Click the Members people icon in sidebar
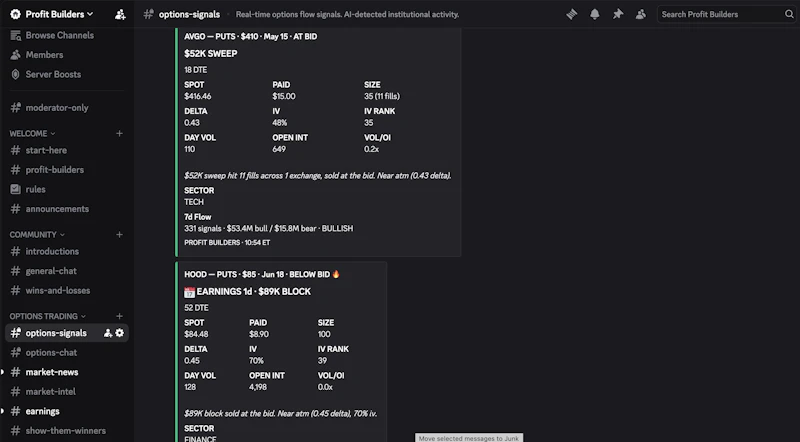Viewport: 800px width, 442px height. (16, 55)
